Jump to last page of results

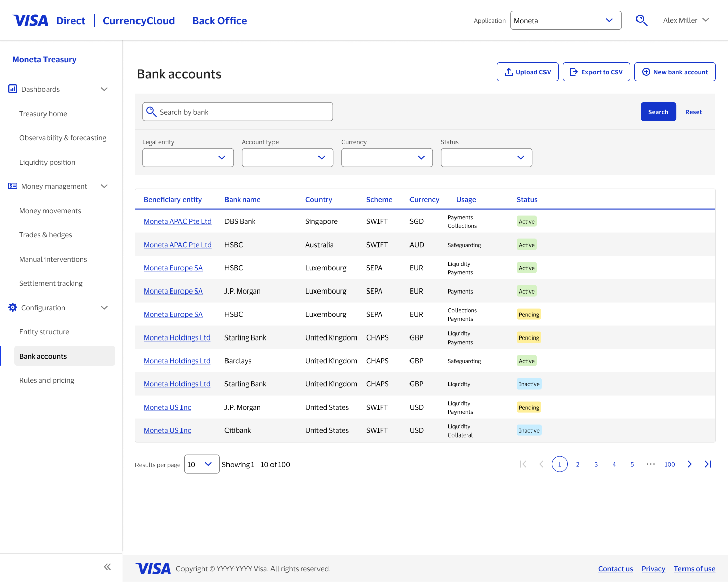(x=708, y=464)
